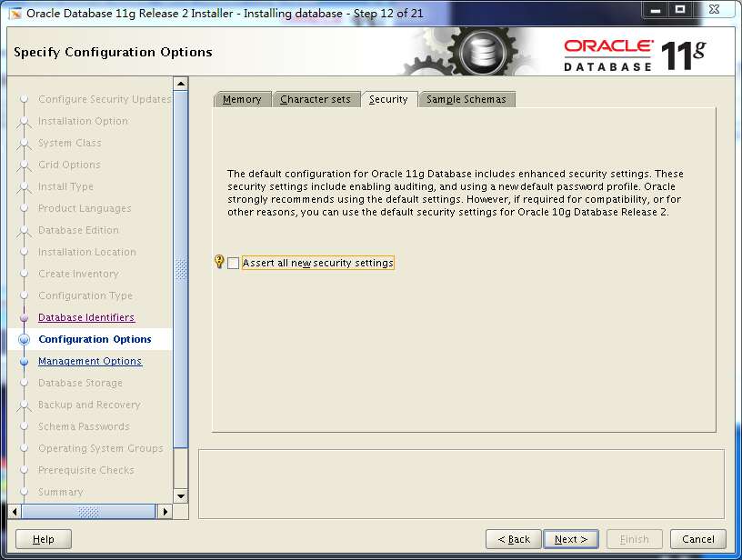Click the Management Options step bullet
742x560 pixels.
click(x=25, y=361)
